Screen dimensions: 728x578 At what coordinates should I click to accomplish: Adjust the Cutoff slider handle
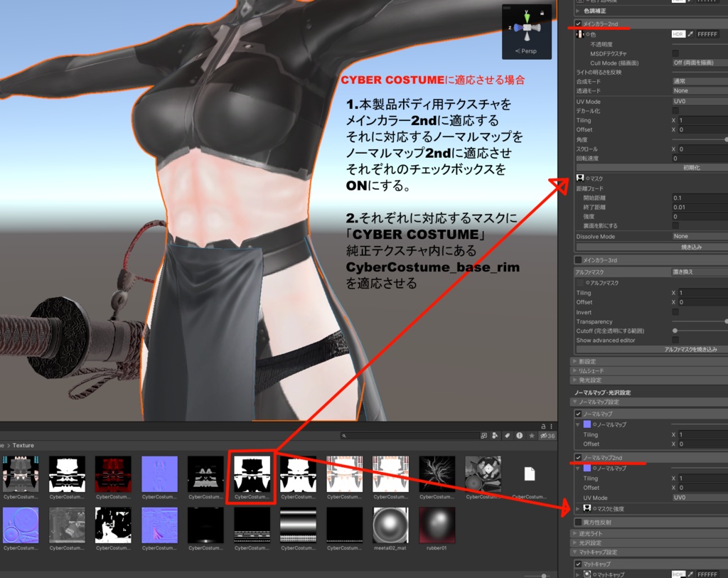point(675,331)
